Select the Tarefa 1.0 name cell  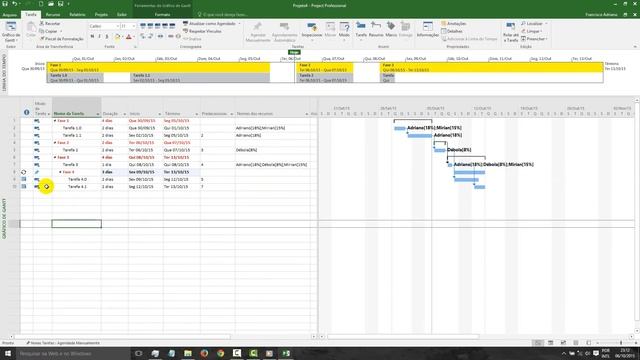pos(76,128)
